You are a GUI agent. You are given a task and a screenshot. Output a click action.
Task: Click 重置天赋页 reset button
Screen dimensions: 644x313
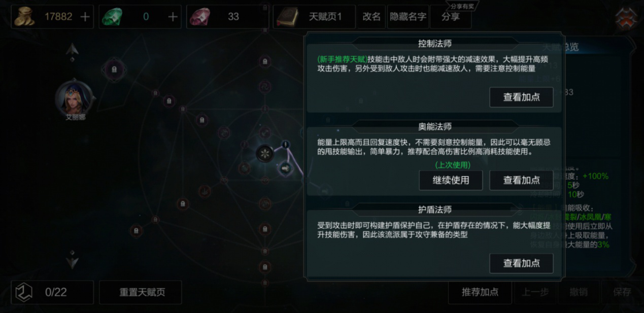click(x=141, y=292)
